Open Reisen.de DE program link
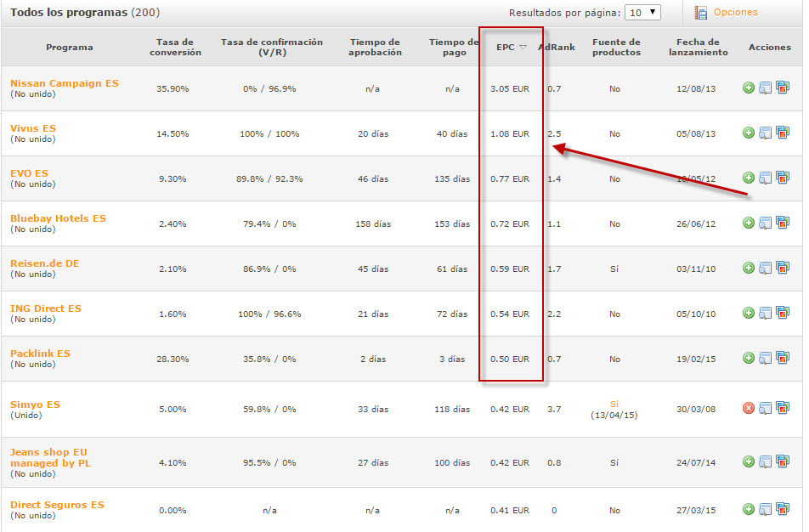 pyautogui.click(x=45, y=263)
